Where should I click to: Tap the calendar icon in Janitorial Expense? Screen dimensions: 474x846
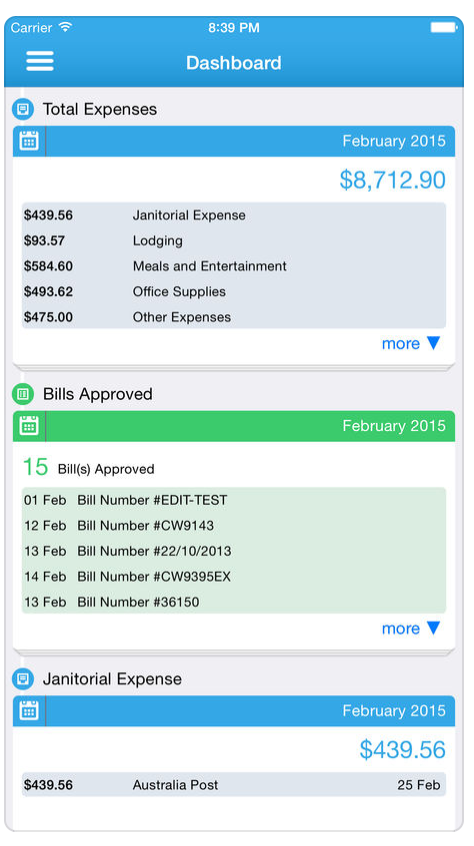coord(29,711)
